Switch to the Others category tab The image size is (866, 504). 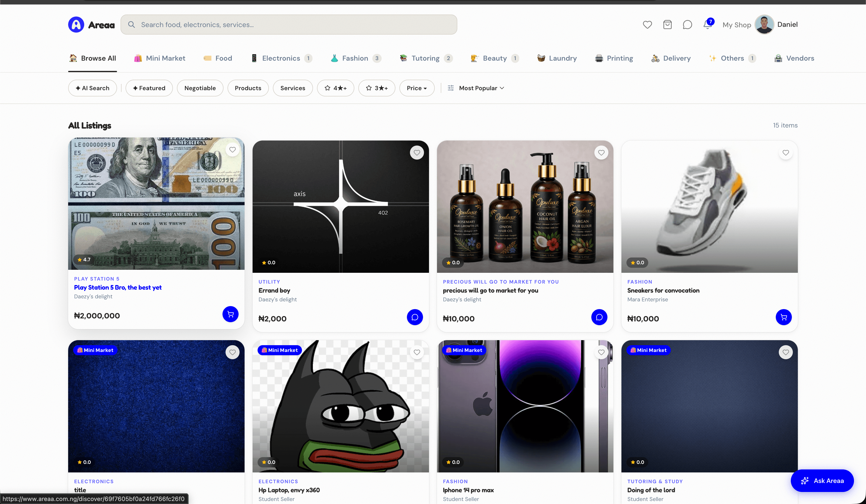click(733, 58)
